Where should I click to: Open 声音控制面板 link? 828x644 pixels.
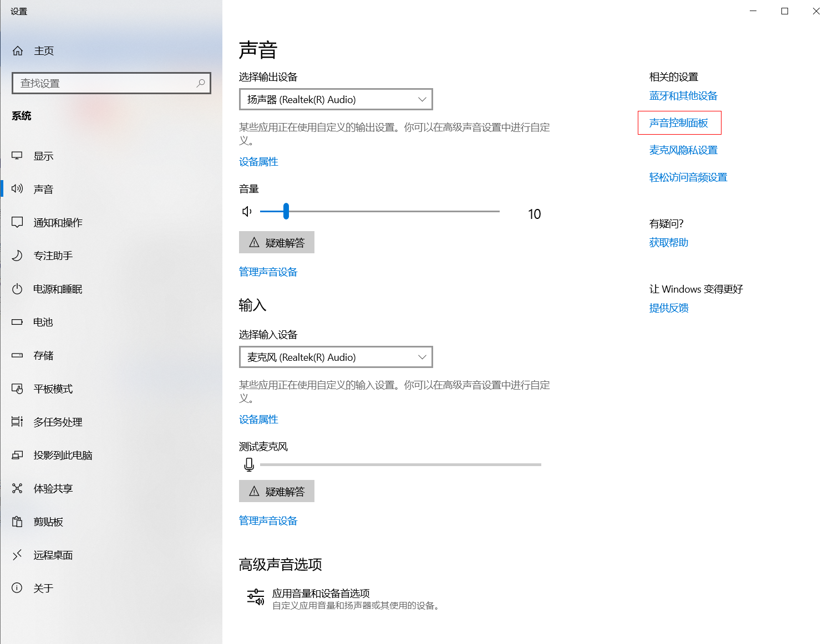tap(678, 123)
